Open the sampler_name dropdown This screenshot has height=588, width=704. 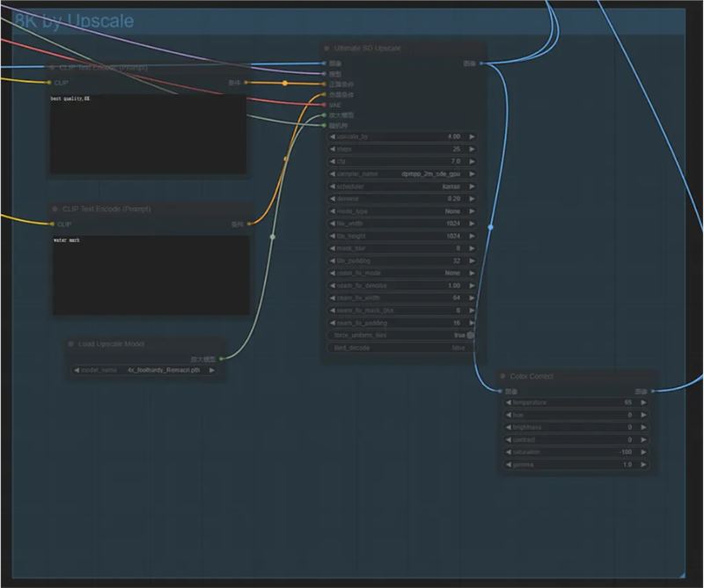click(401, 173)
